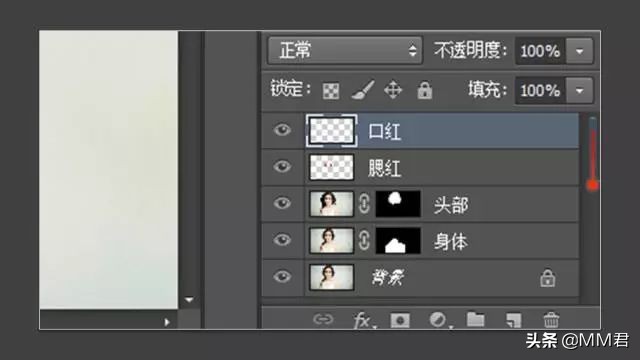The image size is (640, 360).
Task: Open the fx layer style menu
Action: pos(363,320)
